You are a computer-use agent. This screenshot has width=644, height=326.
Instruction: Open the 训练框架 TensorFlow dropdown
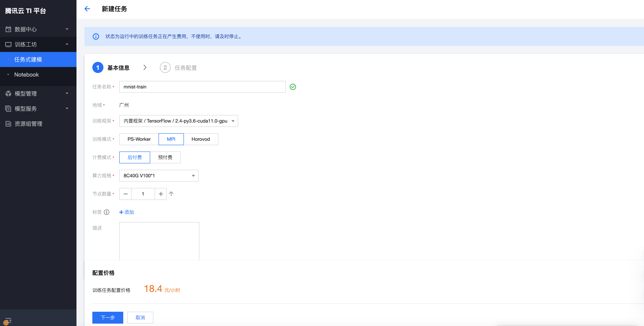(x=179, y=121)
